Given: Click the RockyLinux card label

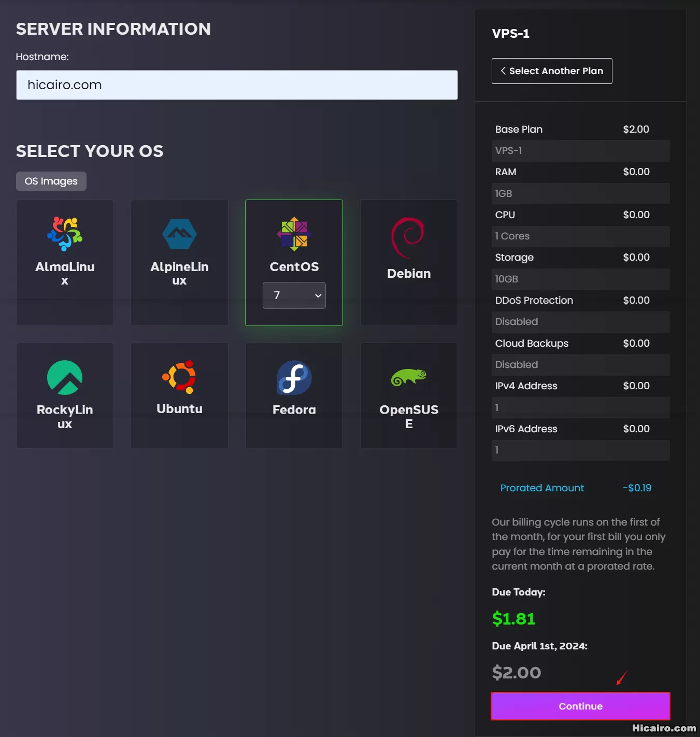Looking at the screenshot, I should tap(65, 417).
